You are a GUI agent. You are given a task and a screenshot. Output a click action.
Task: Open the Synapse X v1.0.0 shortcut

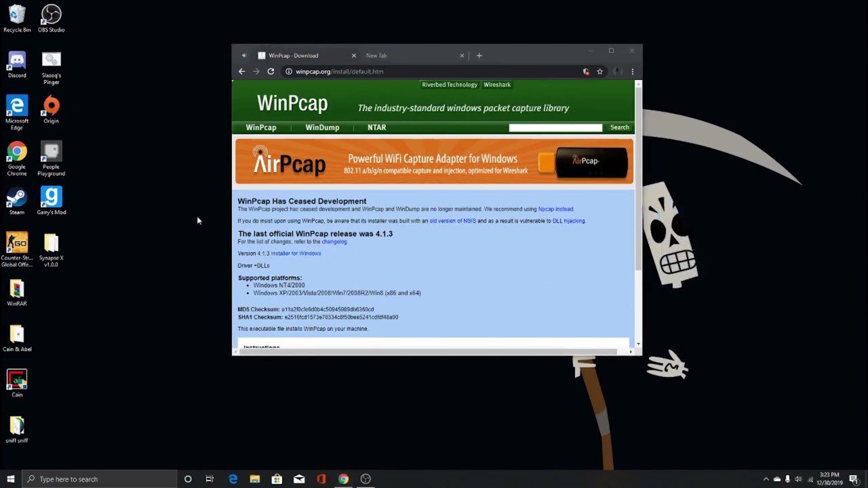tap(51, 243)
